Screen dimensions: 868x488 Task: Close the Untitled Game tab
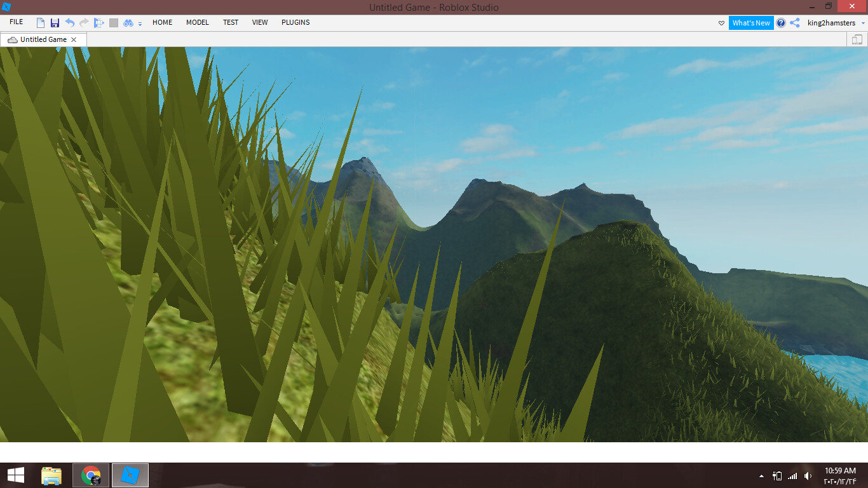click(x=74, y=39)
